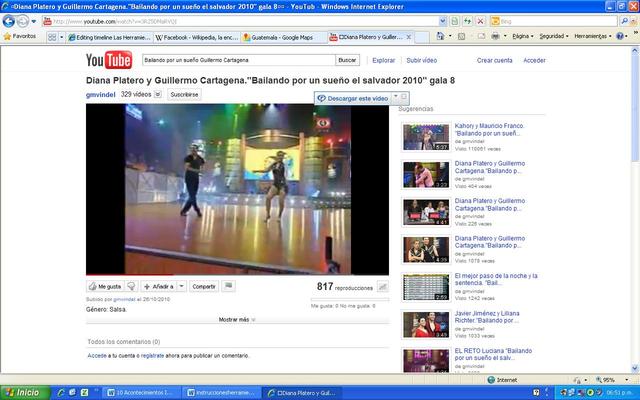Open the Página menu

point(522,36)
